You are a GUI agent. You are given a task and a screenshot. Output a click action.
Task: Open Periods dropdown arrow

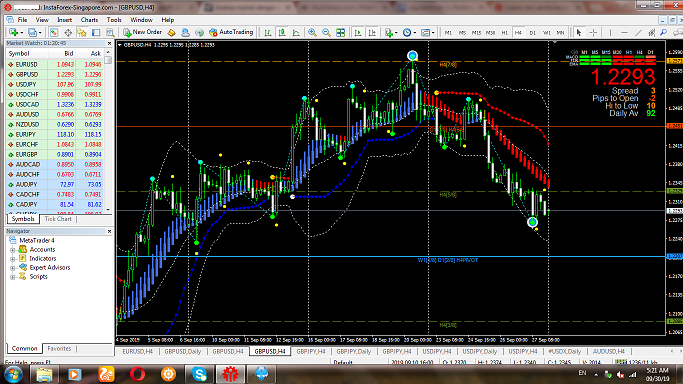pyautogui.click(x=415, y=33)
